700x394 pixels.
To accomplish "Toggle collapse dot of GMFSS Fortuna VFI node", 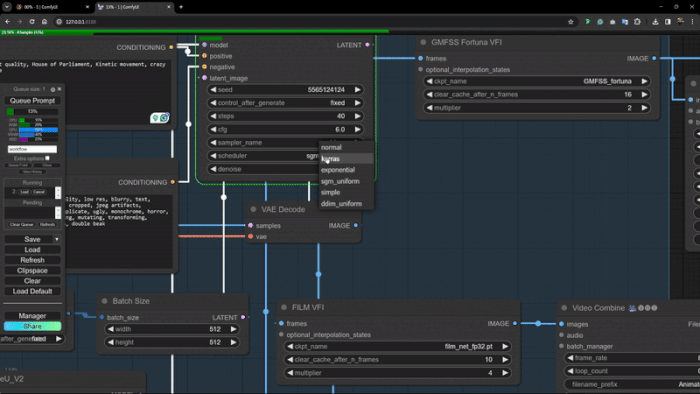I will 423,42.
